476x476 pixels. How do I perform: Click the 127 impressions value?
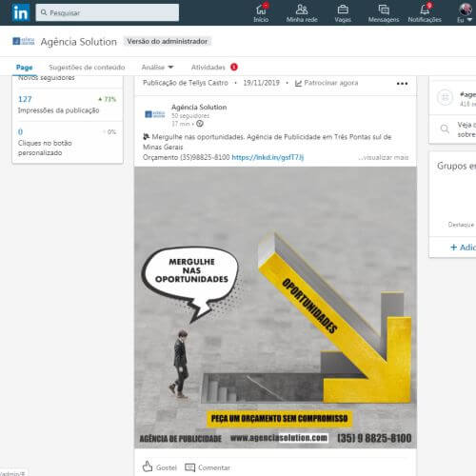pos(25,99)
